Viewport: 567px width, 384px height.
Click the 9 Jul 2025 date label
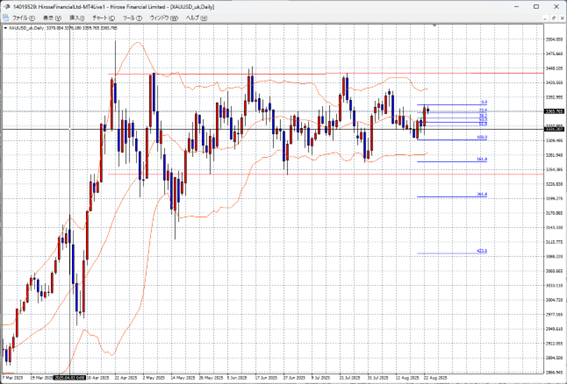pos(321,377)
